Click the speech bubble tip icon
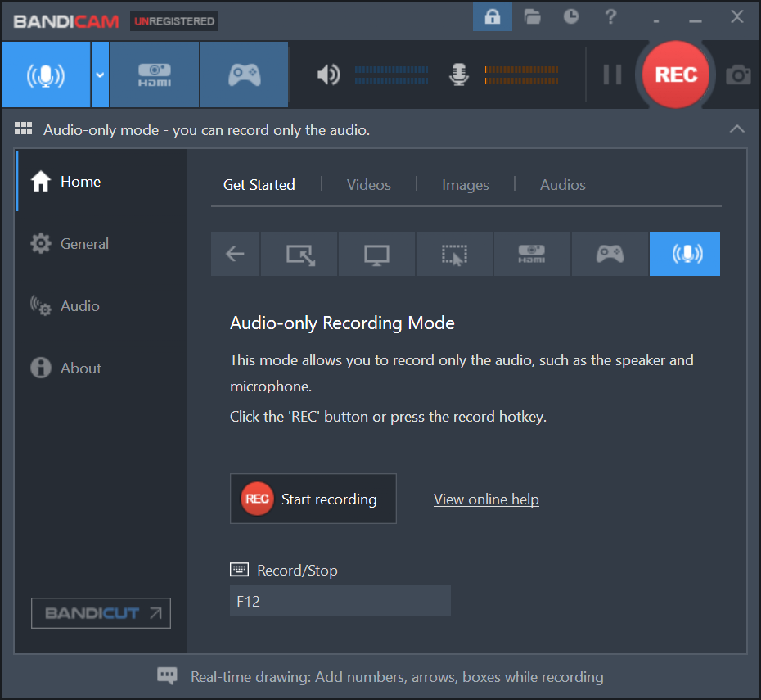Screen dimensions: 761x700 point(167,675)
